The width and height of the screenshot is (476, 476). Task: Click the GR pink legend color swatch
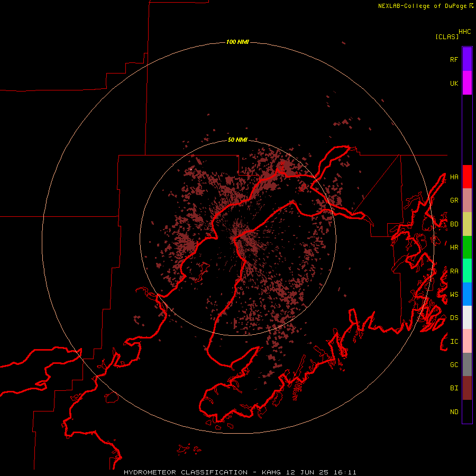[x=467, y=200]
